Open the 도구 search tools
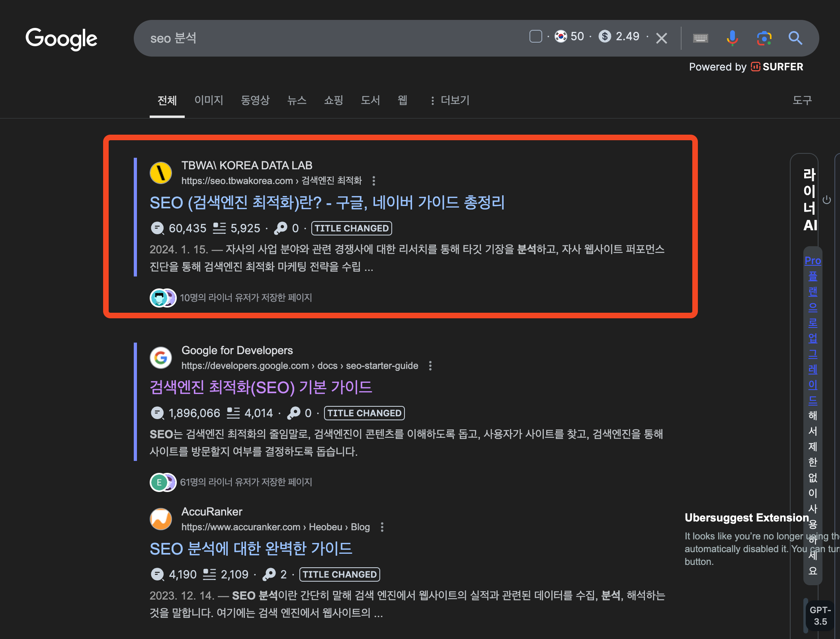Image resolution: width=840 pixels, height=639 pixels. click(802, 100)
